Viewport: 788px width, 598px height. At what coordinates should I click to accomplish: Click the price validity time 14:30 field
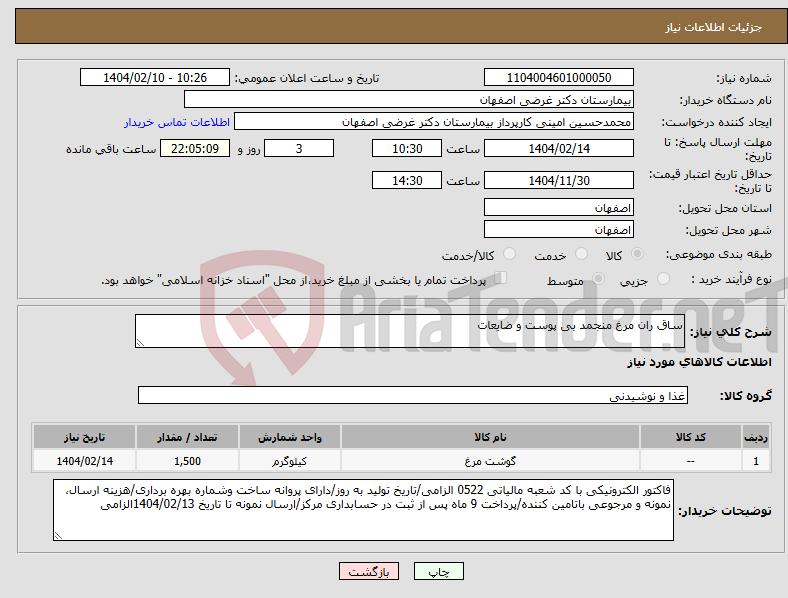click(407, 180)
